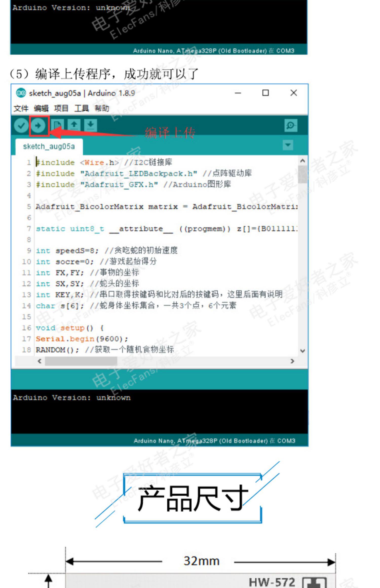Image resolution: width=380 pixels, height=588 pixels.
Task: Open the 编辑 menu
Action: (41, 108)
